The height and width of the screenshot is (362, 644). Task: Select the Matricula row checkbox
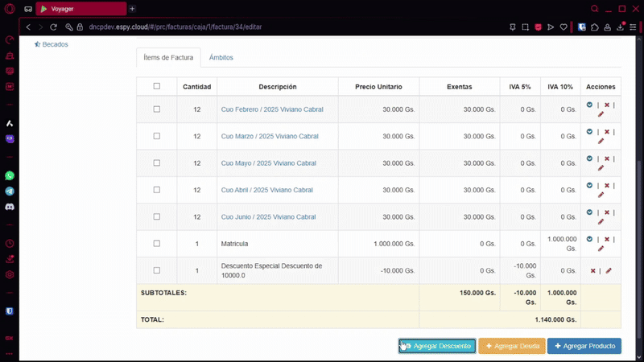[x=157, y=244]
